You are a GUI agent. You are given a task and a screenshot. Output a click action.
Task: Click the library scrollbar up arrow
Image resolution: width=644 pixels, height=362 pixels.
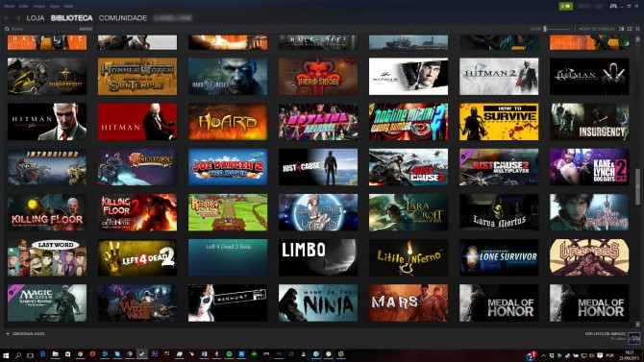[x=637, y=39]
